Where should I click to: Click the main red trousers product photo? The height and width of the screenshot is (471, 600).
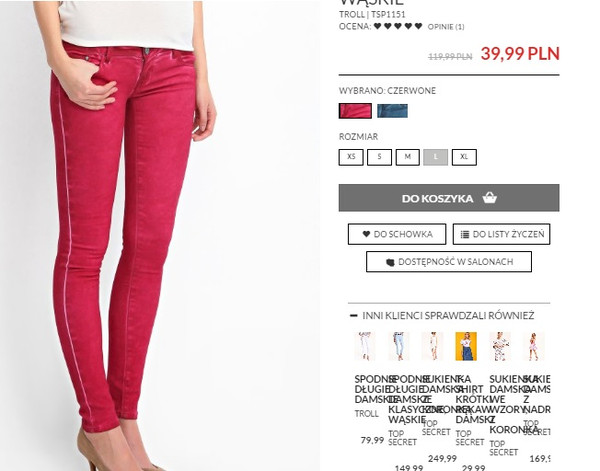160,235
